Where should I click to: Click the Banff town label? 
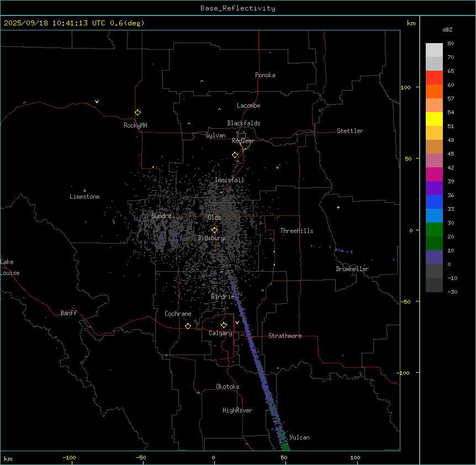pos(68,313)
